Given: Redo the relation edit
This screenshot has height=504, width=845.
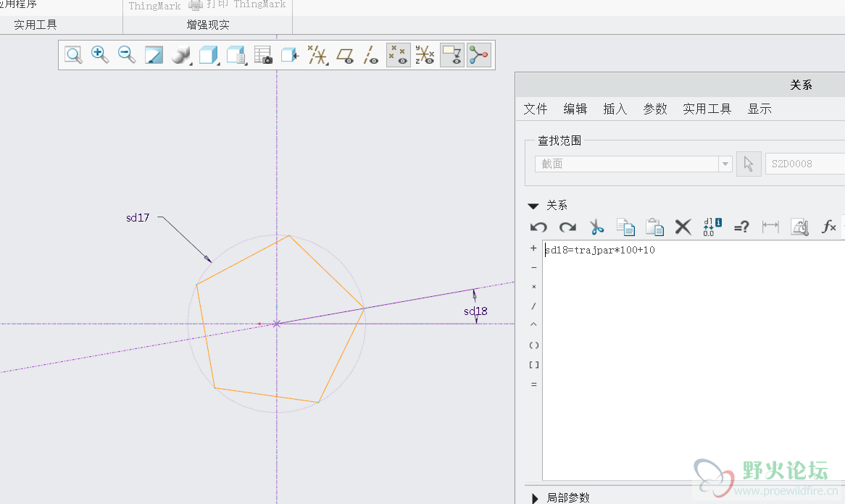Looking at the screenshot, I should tap(567, 227).
